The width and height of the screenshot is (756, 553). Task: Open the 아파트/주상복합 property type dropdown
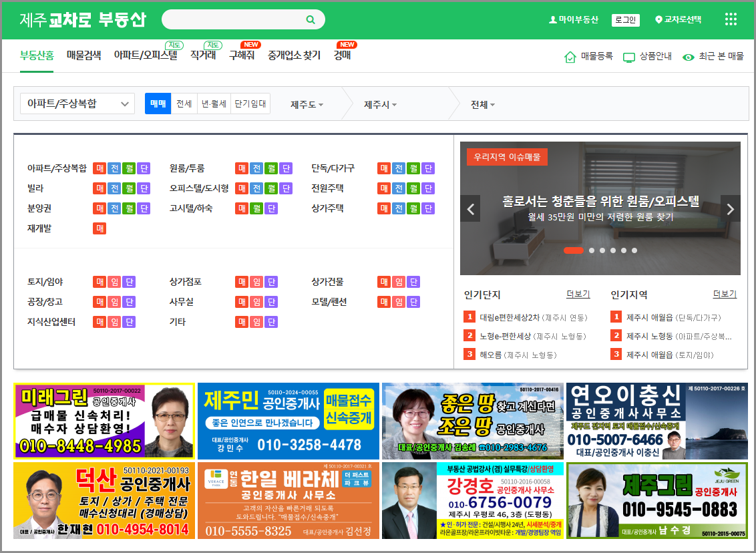click(76, 104)
